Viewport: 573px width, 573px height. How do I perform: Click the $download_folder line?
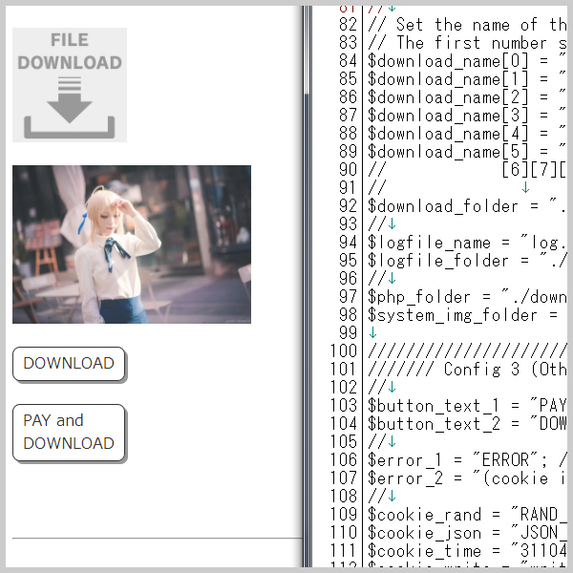(x=467, y=206)
